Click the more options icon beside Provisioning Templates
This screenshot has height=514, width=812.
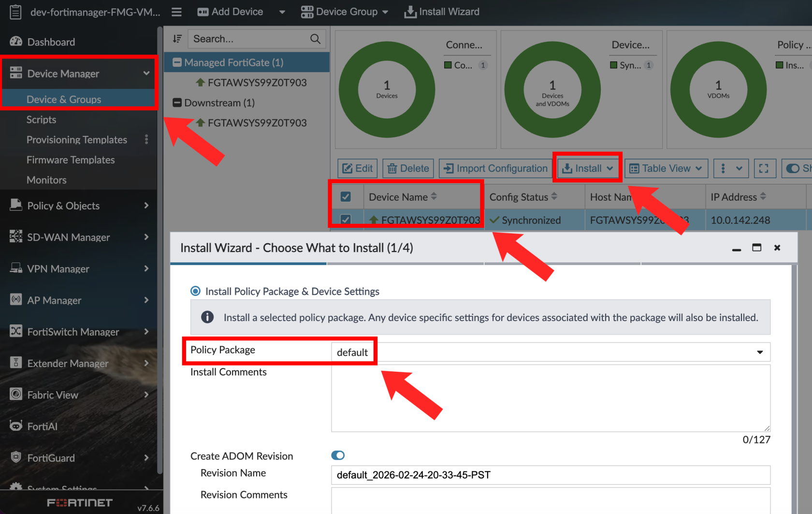(x=146, y=140)
